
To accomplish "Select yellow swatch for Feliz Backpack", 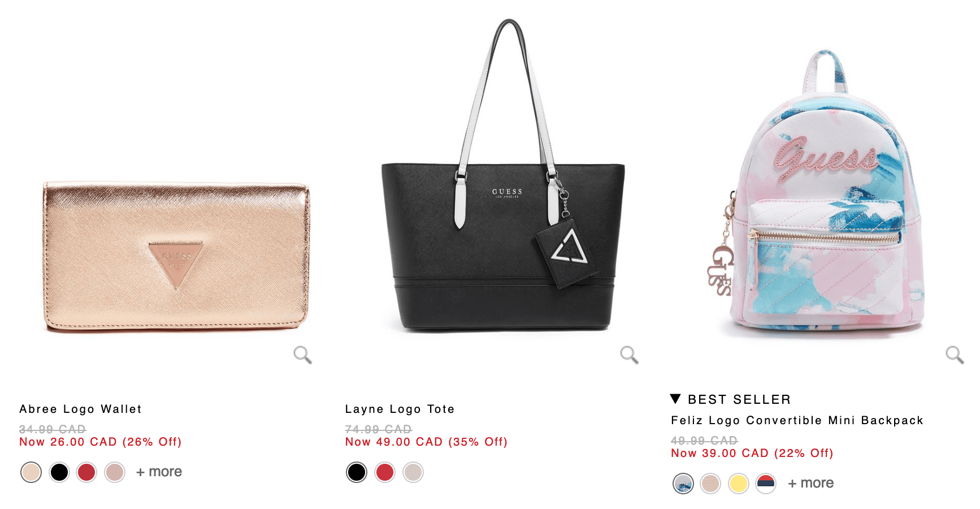I will tap(739, 484).
